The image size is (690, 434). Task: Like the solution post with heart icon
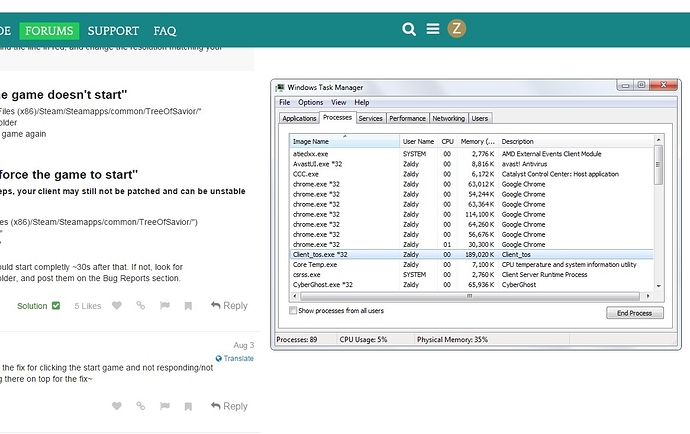click(117, 306)
